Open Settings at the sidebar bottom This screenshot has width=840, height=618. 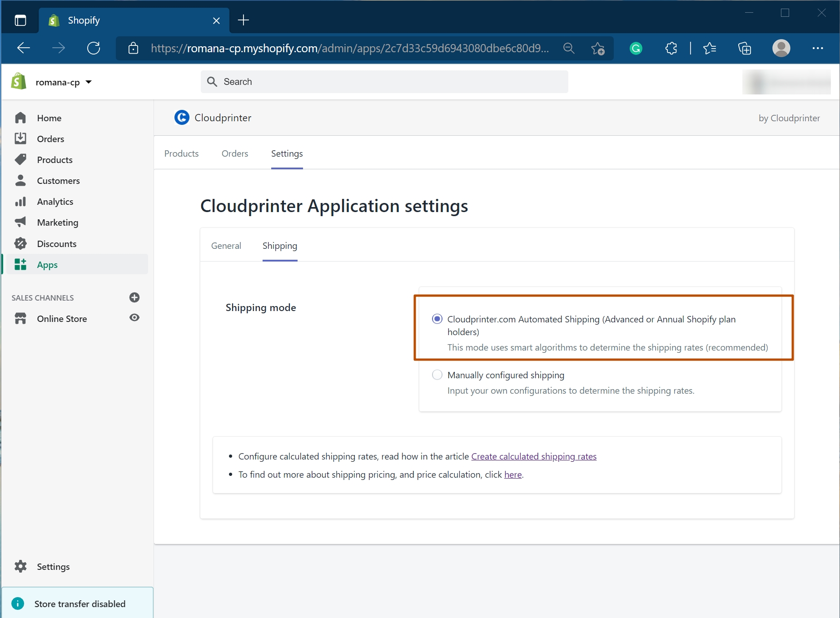[54, 567]
